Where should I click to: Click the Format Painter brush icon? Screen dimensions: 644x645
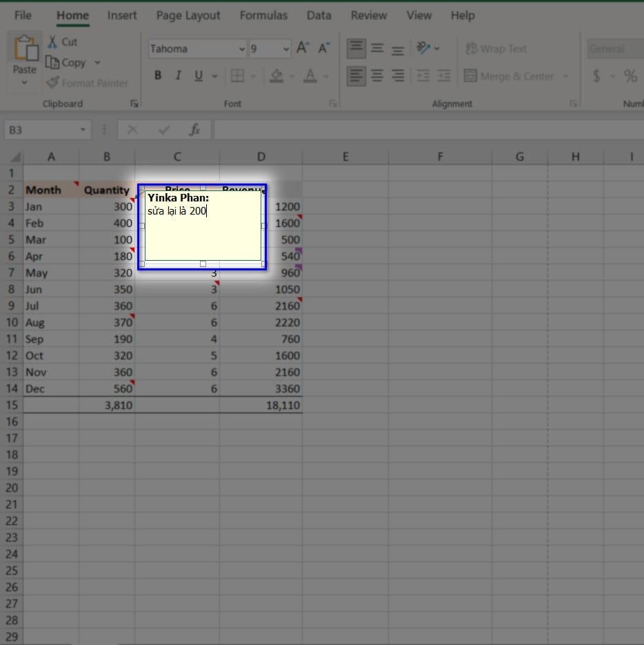tap(53, 83)
